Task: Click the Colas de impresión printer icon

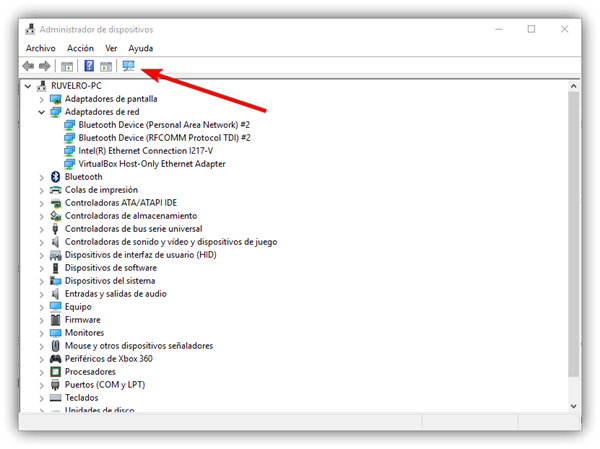Action: (x=55, y=190)
